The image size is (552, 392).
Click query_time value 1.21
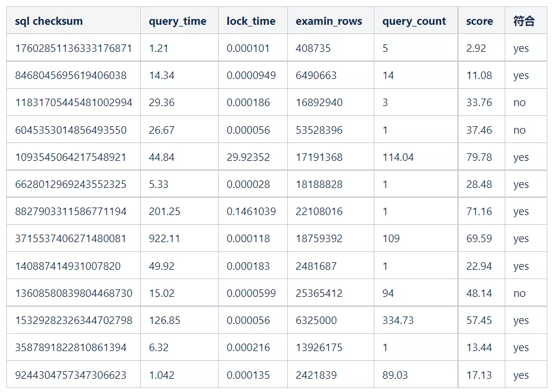(x=159, y=48)
